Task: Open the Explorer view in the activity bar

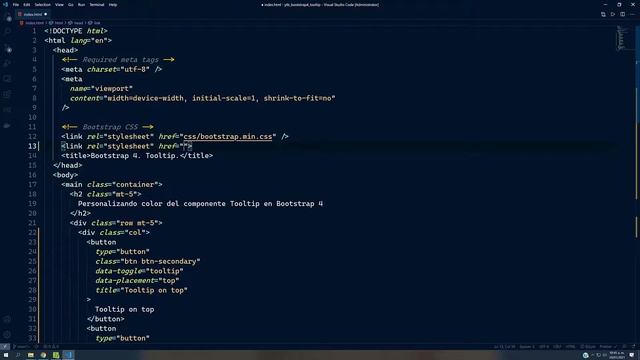Action: tap(8, 18)
